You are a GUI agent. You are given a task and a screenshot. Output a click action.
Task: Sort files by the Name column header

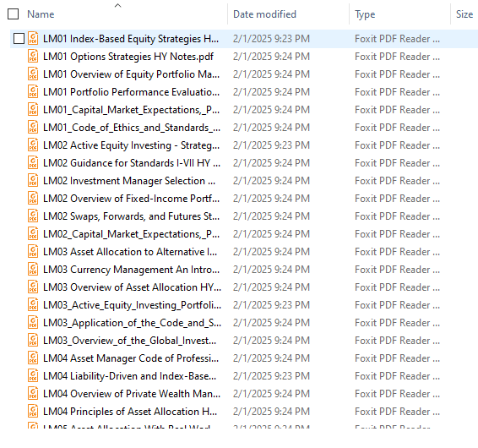pyautogui.click(x=41, y=14)
